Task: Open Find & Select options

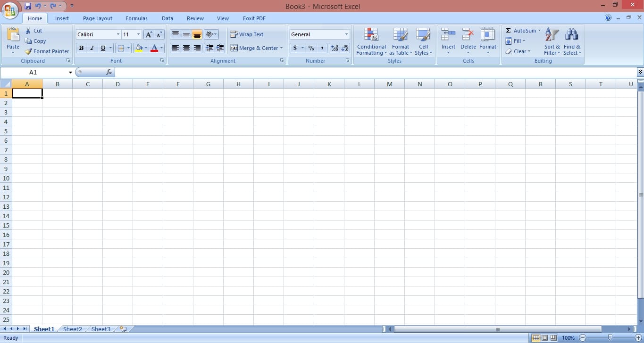Action: pyautogui.click(x=572, y=41)
